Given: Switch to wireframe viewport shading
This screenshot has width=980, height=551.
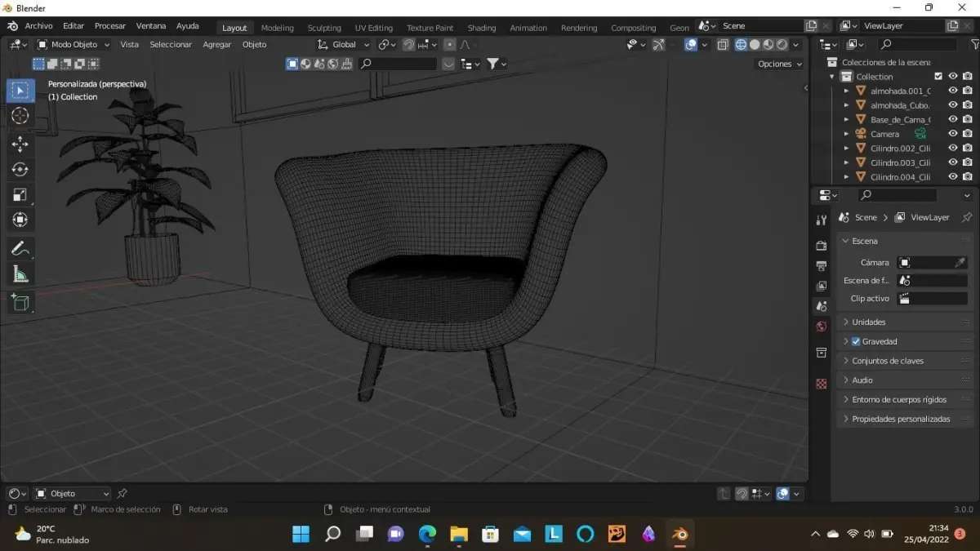Looking at the screenshot, I should pyautogui.click(x=741, y=45).
